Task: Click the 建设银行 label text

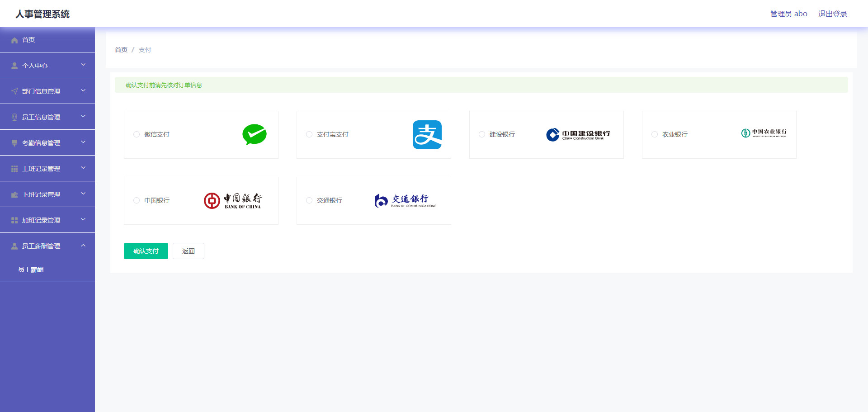Action: pos(502,134)
